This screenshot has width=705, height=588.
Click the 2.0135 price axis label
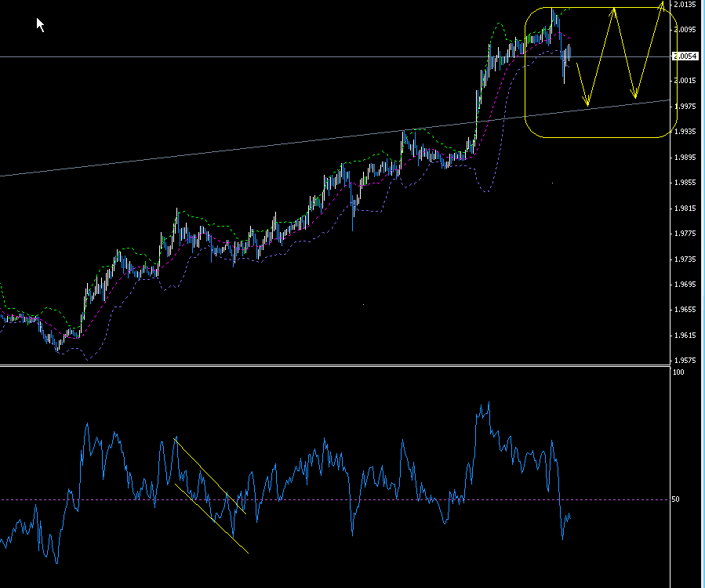pos(685,5)
